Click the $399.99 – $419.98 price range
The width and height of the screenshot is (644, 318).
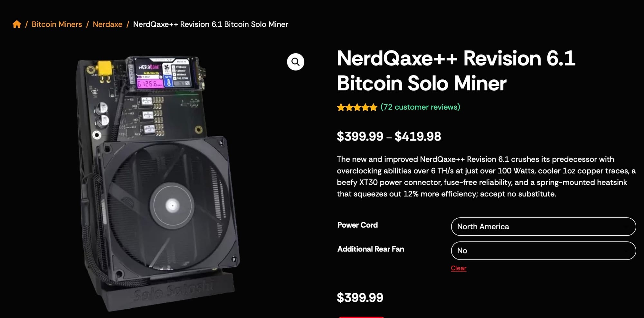(x=389, y=136)
